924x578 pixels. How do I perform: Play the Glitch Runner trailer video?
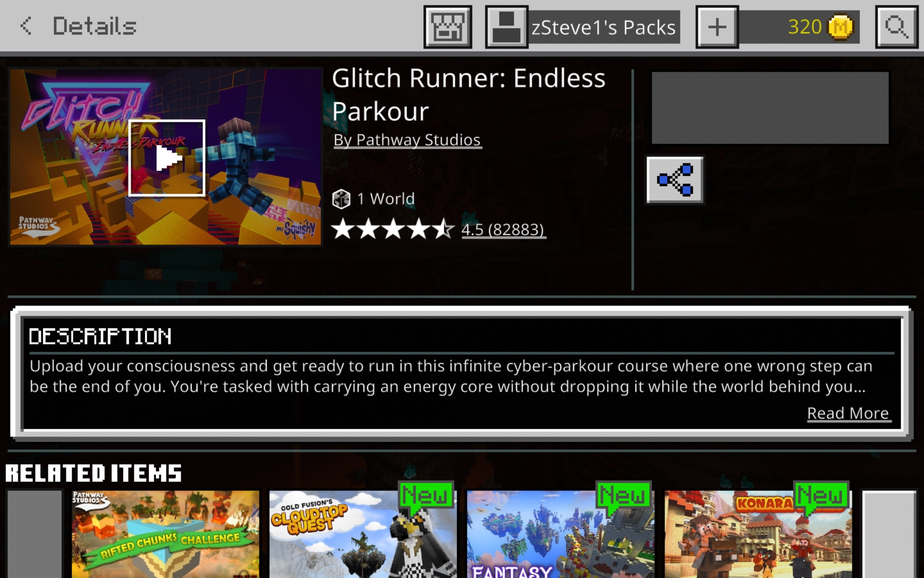click(x=167, y=158)
